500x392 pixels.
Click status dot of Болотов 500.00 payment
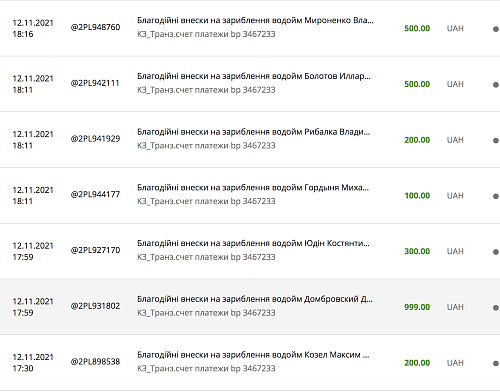496,85
